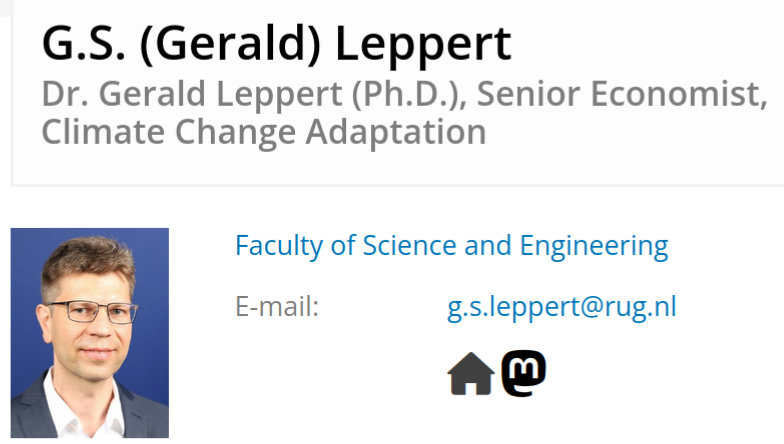784x444 pixels.
Task: Open the personal homepage house icon
Action: [470, 375]
